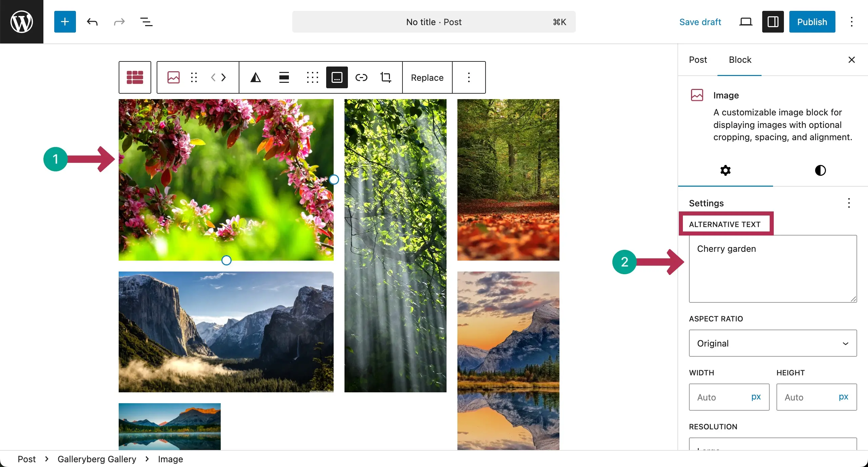Select Image in the breadcrumb trail
The height and width of the screenshot is (467, 868).
[x=170, y=459]
